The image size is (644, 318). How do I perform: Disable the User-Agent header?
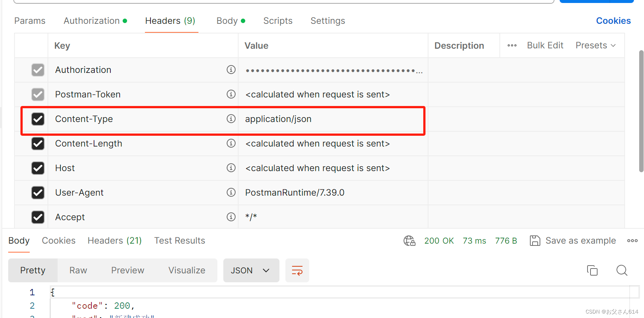point(38,192)
